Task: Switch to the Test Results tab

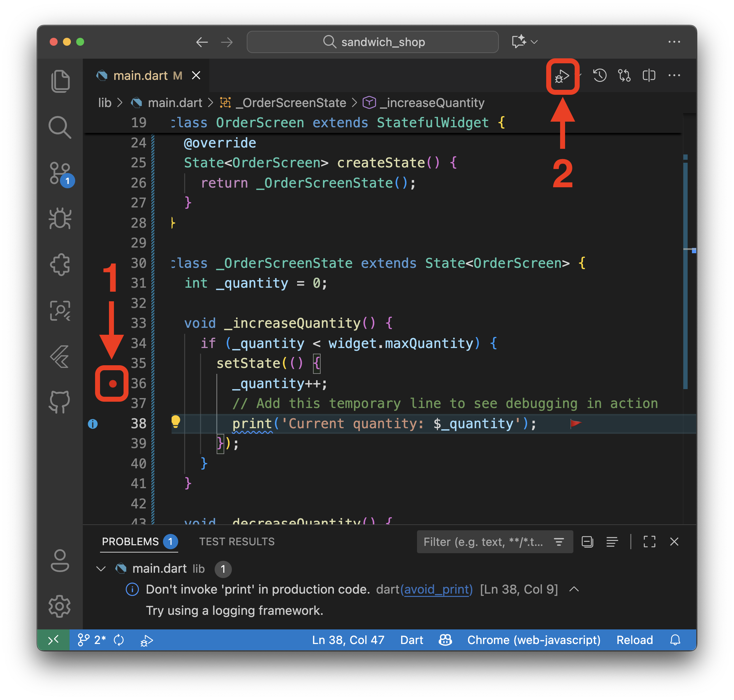Action: click(237, 542)
